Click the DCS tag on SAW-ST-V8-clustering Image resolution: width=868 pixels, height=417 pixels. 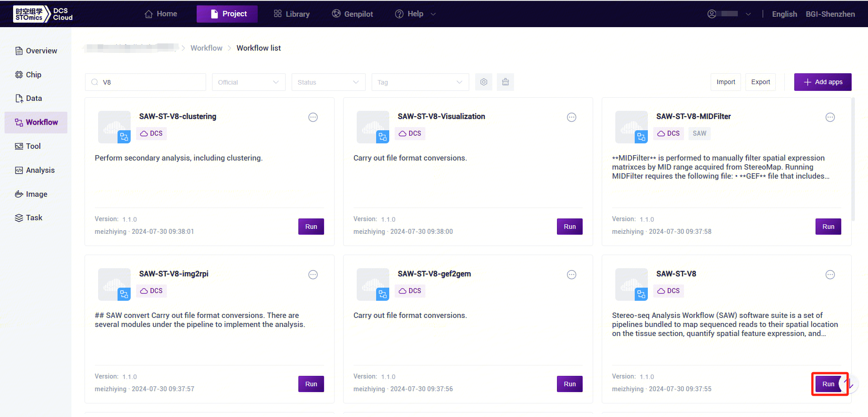coord(151,133)
